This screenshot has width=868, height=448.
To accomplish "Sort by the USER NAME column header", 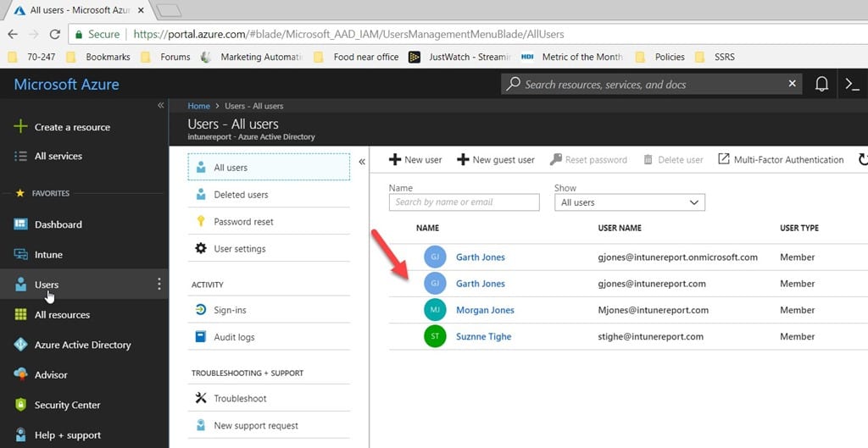I will coord(620,228).
